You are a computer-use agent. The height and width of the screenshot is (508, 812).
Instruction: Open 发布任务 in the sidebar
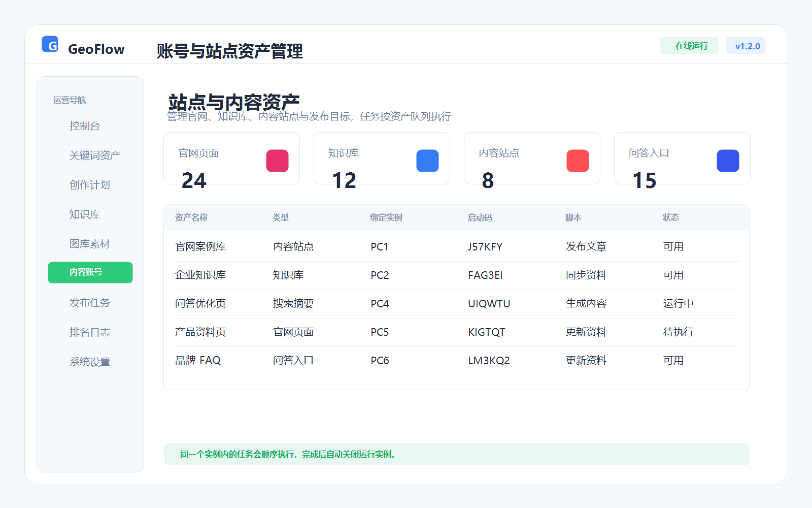coord(90,303)
